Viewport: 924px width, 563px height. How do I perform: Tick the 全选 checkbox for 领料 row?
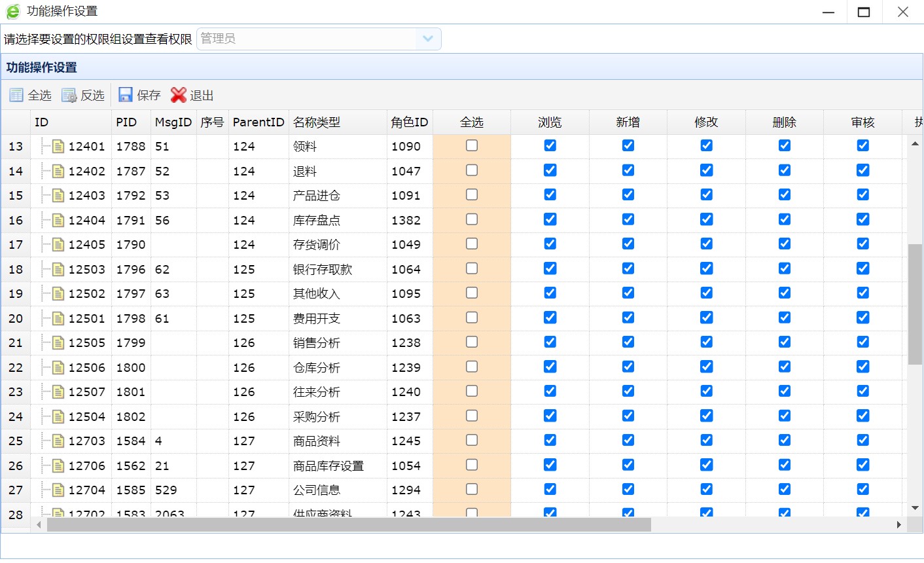[472, 145]
